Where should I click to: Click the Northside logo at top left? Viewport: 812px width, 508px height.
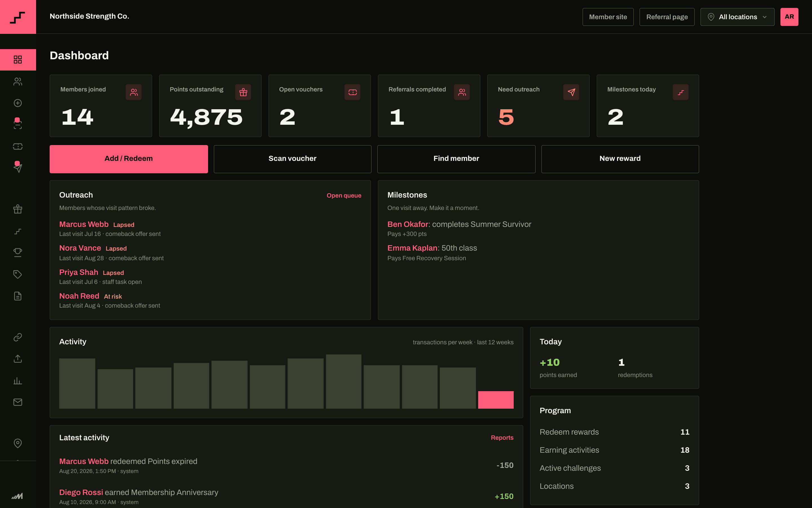coord(18,17)
